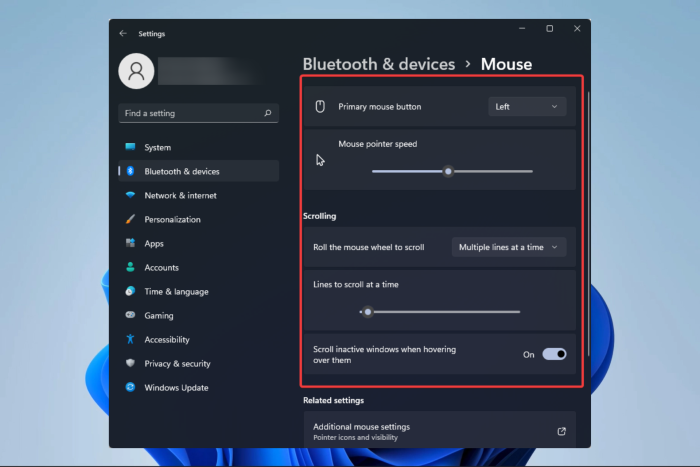
Task: Click the Accessibility figure icon
Action: (130, 339)
